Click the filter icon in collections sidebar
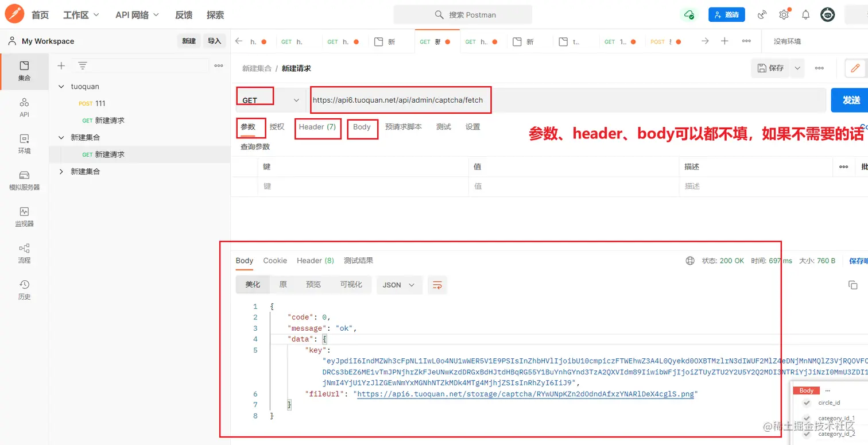The image size is (868, 445). click(x=83, y=66)
